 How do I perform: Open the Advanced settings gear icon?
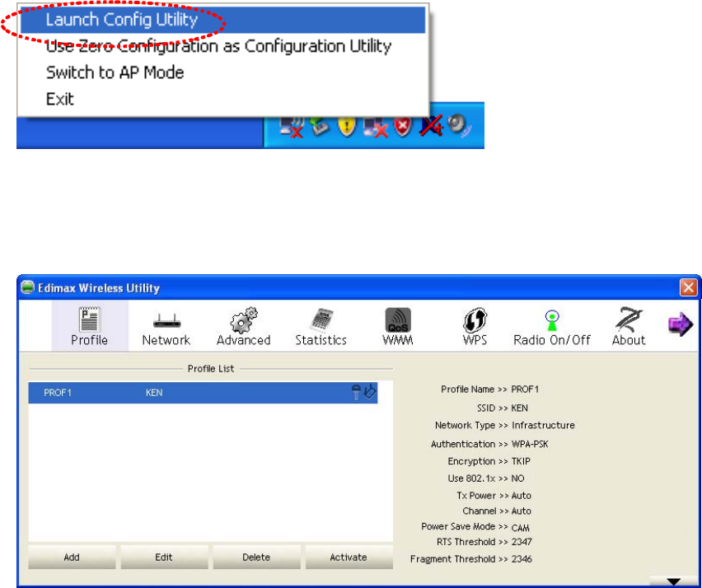tap(244, 326)
